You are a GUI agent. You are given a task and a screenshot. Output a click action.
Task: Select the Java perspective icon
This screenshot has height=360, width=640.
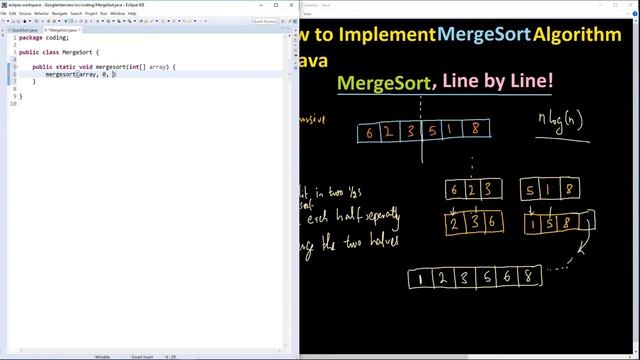pyautogui.click(x=295, y=21)
